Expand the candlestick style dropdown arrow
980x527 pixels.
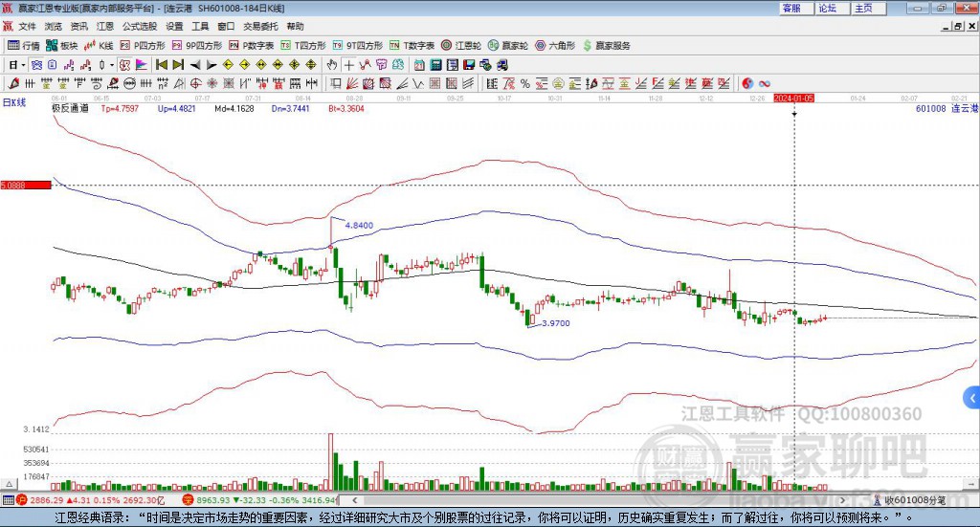(111, 65)
